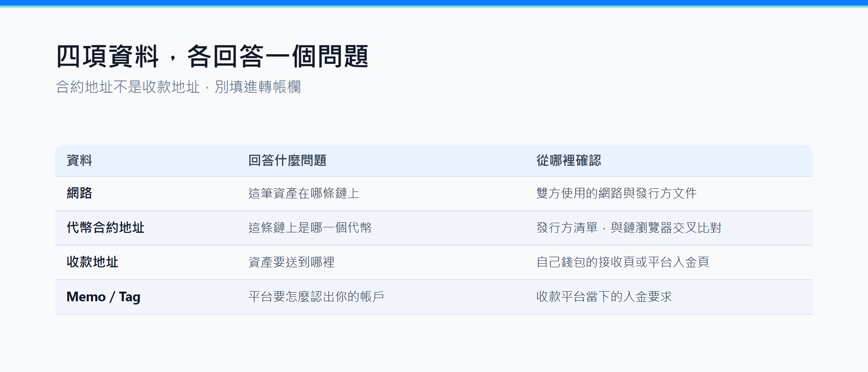Screen dimensions: 868x372
Task: Click the slide title 四項資料，各回答一個問題
Action: [212, 56]
